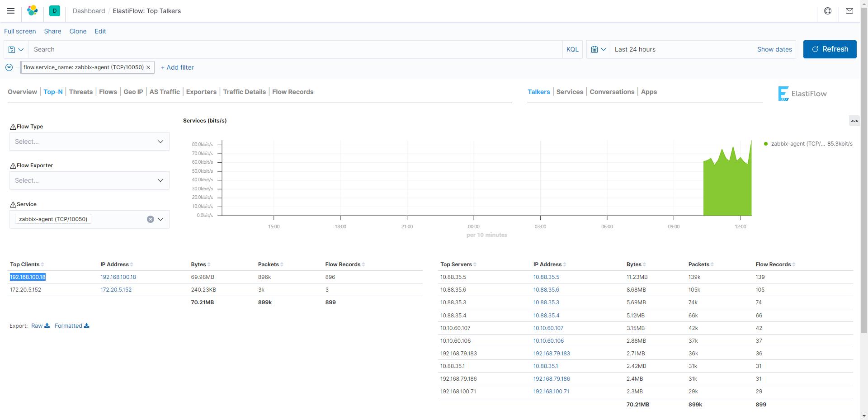Remove the zabbix-agent filter pill
This screenshot has height=420, width=868.
[148, 67]
